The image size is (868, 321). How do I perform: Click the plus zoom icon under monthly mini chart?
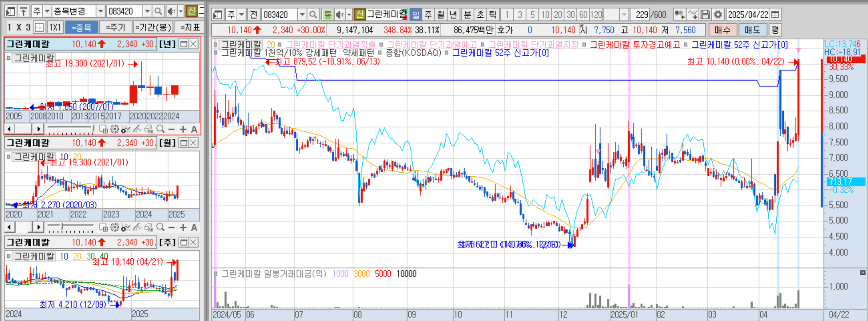coord(183,228)
